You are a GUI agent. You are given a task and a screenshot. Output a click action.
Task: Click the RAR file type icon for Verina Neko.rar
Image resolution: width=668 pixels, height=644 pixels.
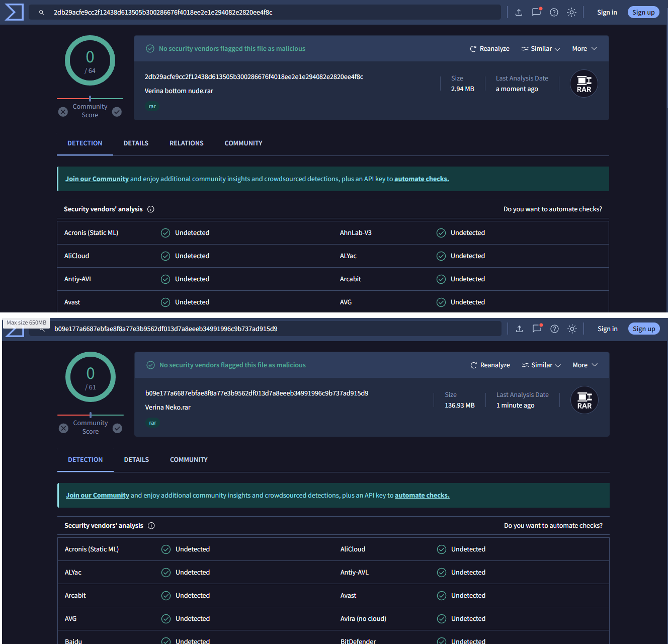pyautogui.click(x=584, y=400)
